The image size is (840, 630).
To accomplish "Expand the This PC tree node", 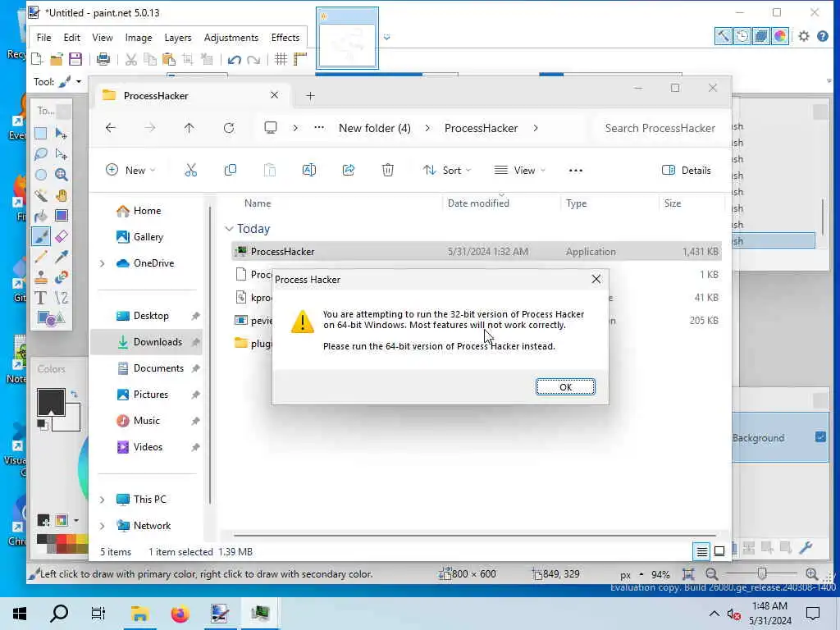I will point(102,500).
